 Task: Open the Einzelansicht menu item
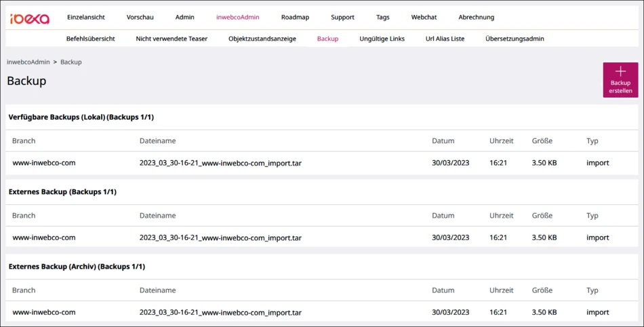pos(86,17)
